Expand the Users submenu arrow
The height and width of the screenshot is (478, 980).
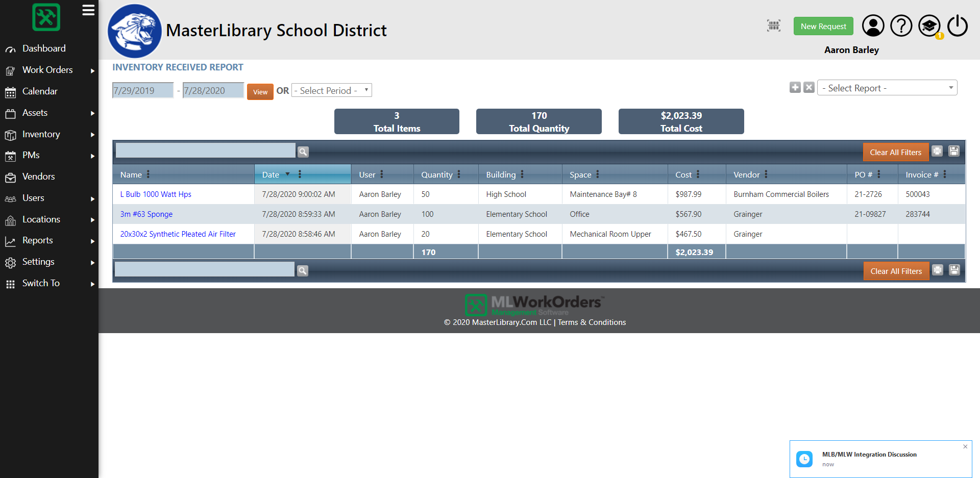pos(92,199)
